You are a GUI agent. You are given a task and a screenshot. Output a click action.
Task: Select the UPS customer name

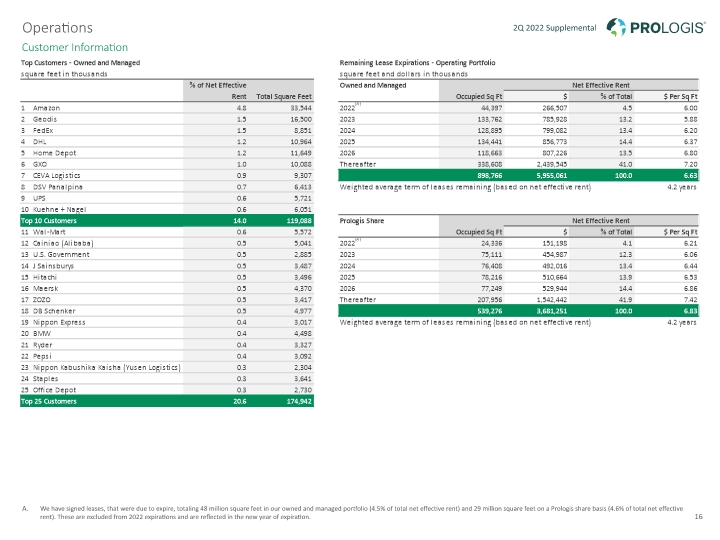39,198
